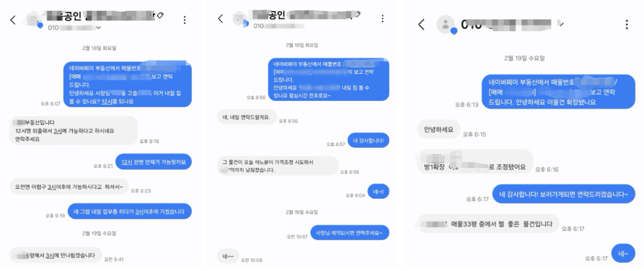Select the 매물33평 중에서 젤 좋은 물건입니다 message

[489, 224]
